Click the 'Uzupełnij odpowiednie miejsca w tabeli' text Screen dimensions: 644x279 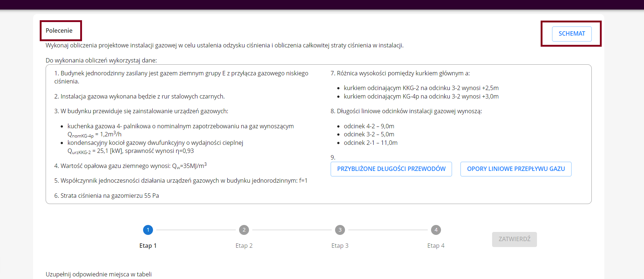point(99,274)
